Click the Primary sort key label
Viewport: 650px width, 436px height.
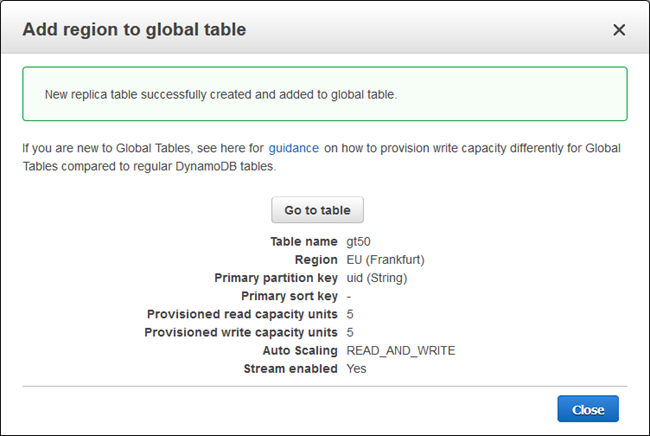click(x=288, y=296)
